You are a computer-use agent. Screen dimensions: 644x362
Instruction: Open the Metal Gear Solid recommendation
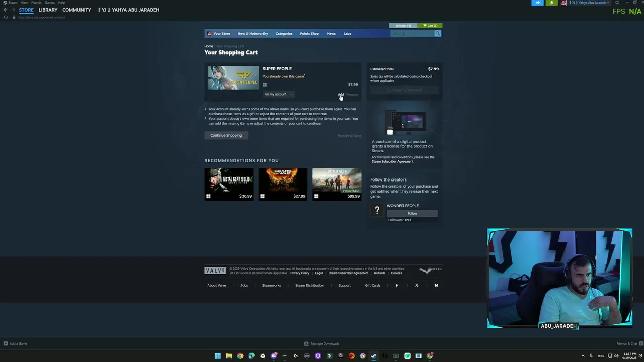click(x=229, y=185)
